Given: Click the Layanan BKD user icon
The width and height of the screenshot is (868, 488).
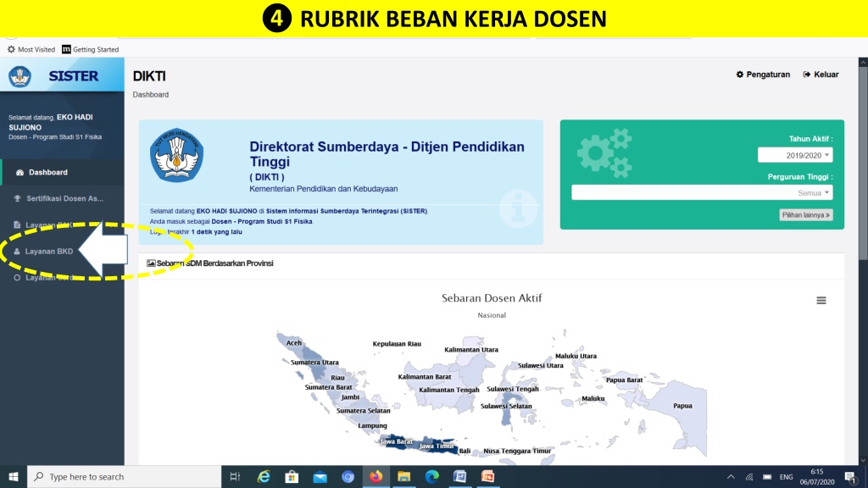Looking at the screenshot, I should [17, 251].
